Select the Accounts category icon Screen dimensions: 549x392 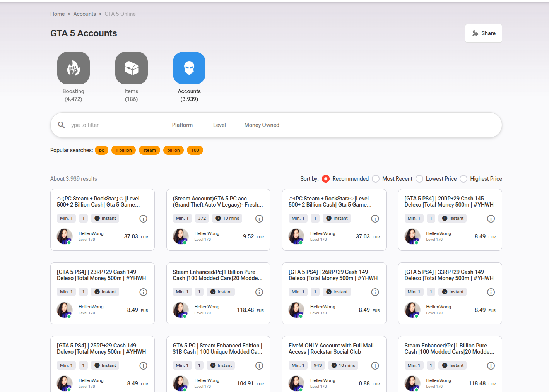189,68
